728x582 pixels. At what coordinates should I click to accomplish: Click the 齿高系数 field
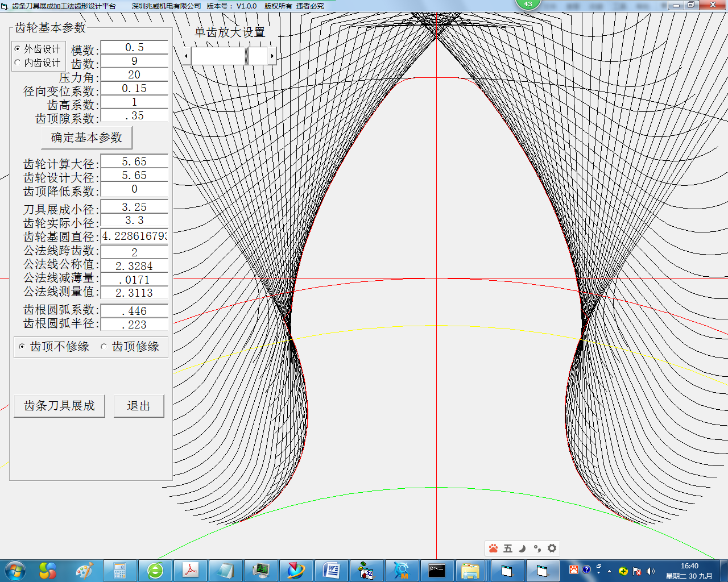(x=134, y=102)
